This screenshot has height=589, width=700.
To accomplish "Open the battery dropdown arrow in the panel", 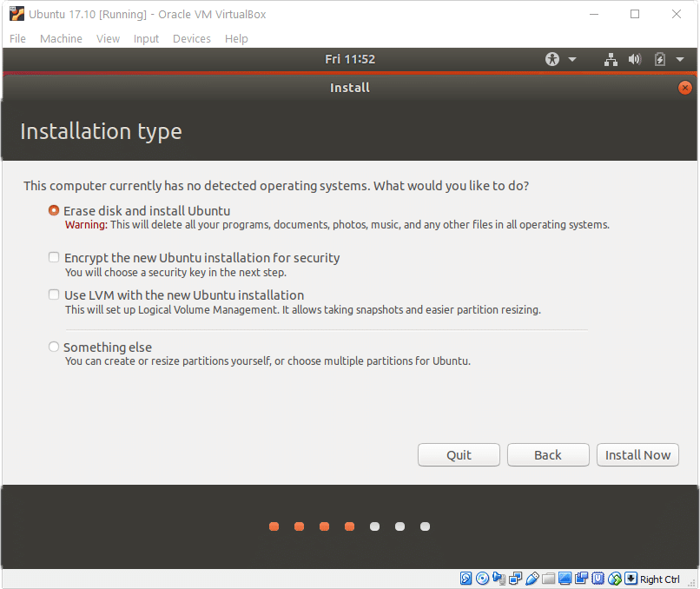I will (x=677, y=59).
